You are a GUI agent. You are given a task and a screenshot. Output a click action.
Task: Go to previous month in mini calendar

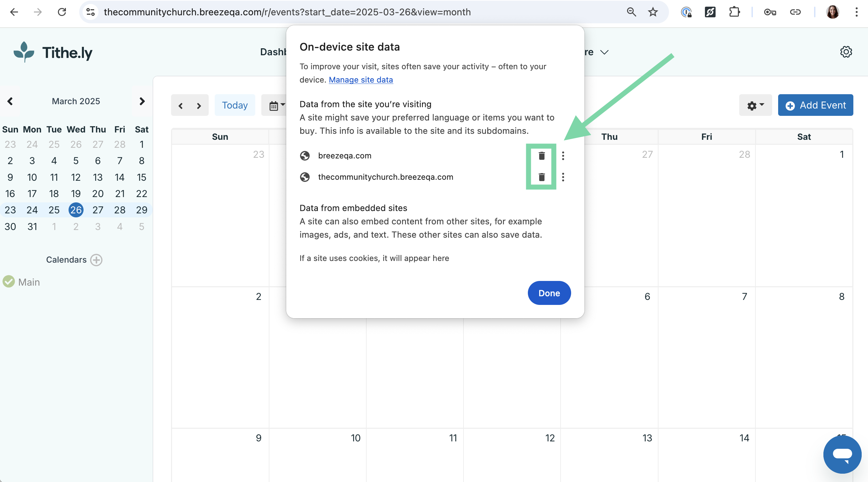tap(10, 101)
